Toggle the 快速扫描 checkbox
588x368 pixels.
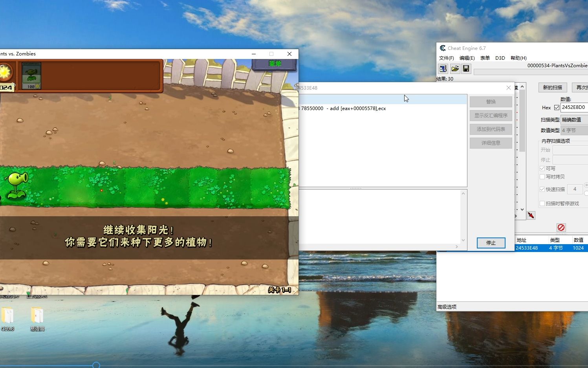pos(542,189)
